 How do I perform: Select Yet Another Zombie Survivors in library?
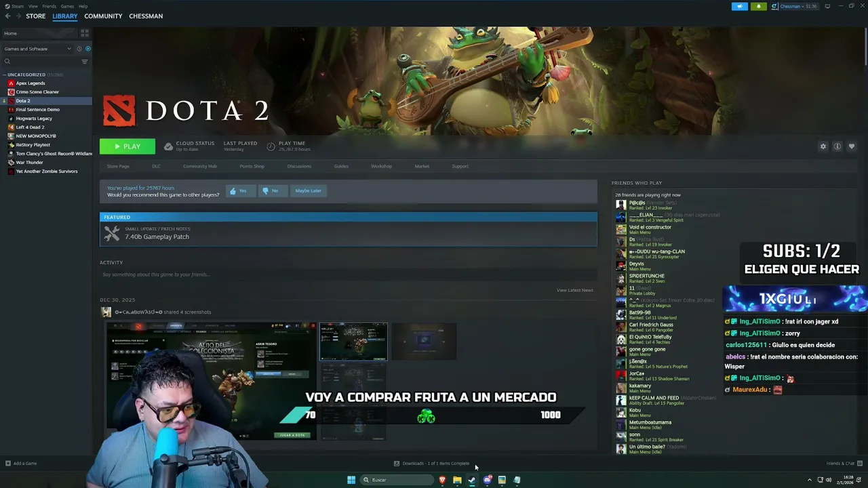(x=47, y=171)
